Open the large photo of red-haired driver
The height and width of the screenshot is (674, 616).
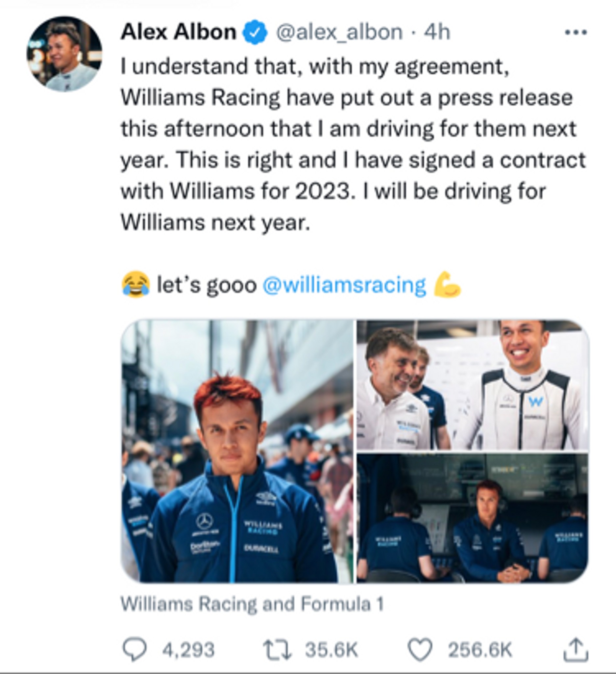point(237,452)
